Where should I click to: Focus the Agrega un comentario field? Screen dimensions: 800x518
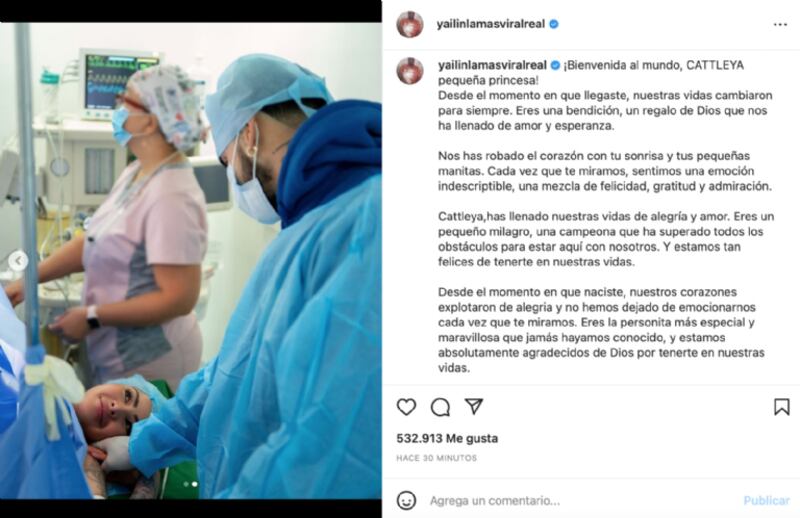[x=582, y=501]
